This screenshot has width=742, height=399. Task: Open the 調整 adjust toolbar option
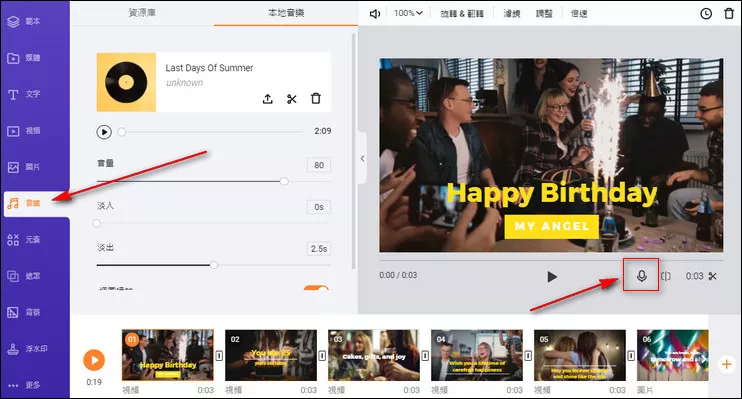pos(544,14)
